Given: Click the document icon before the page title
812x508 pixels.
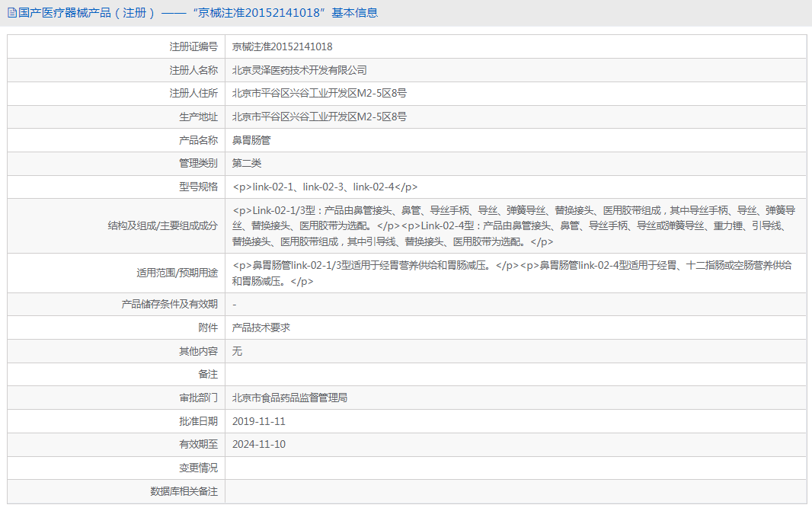Looking at the screenshot, I should point(11,13).
